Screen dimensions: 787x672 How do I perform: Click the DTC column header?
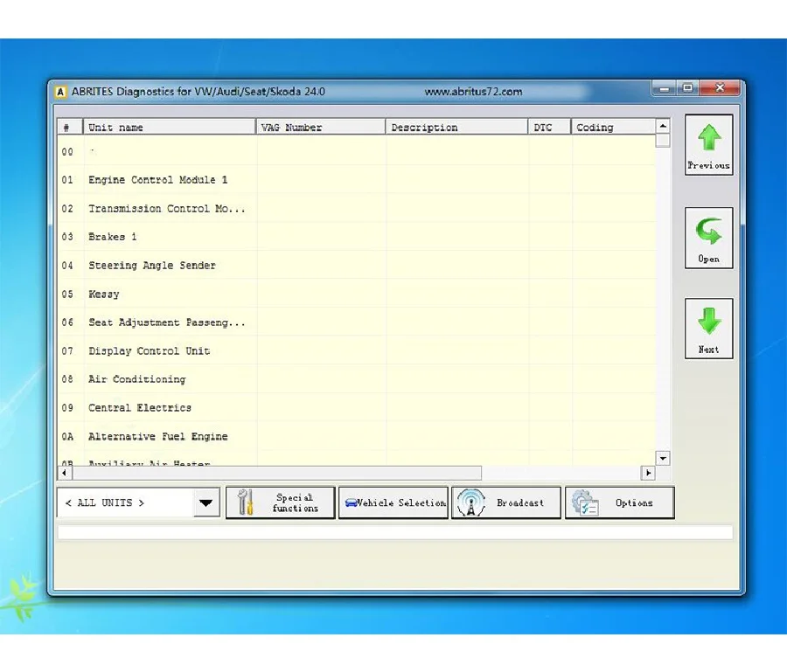click(x=550, y=128)
